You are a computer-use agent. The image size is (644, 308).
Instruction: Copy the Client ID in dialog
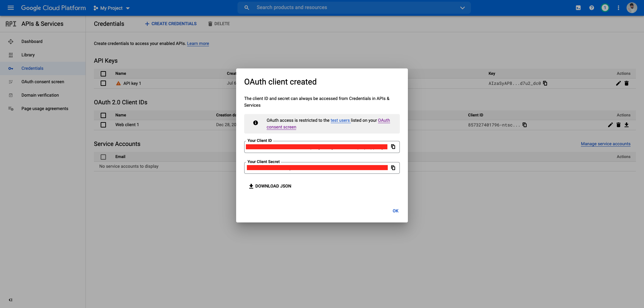coord(393,147)
